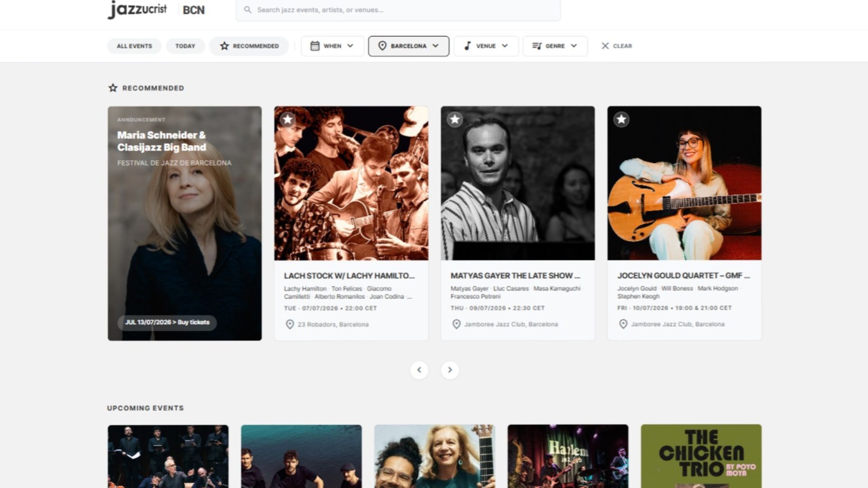Click the calendar icon in When filter

coord(315,46)
